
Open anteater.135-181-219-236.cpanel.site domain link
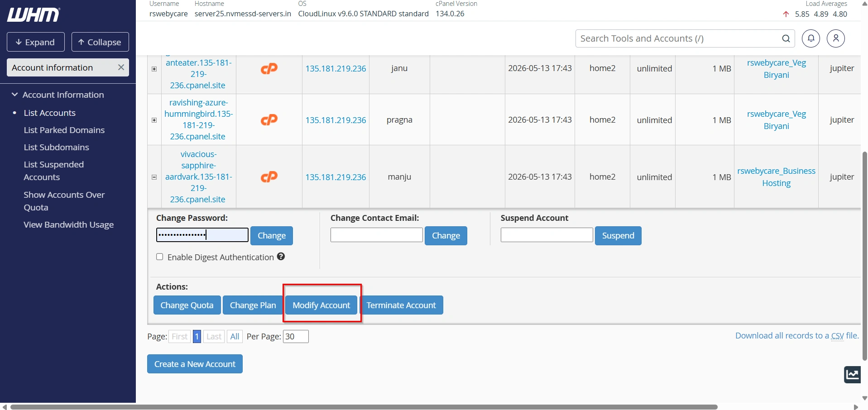coord(198,74)
